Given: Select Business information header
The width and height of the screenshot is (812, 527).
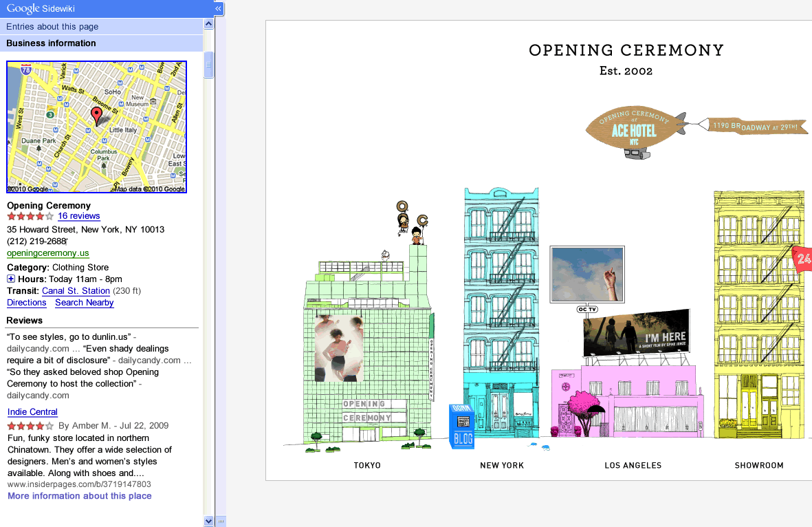Looking at the screenshot, I should (102, 43).
